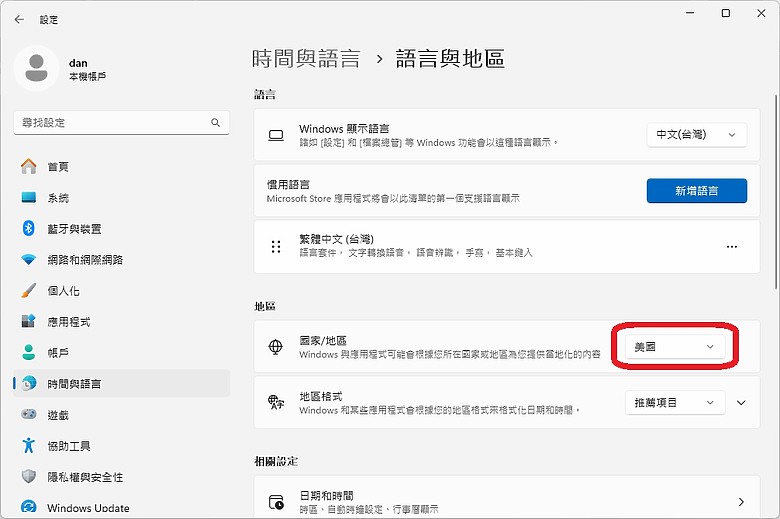
Task: Click the drag handle dots for 繁體中文 (台灣)
Action: click(276, 247)
